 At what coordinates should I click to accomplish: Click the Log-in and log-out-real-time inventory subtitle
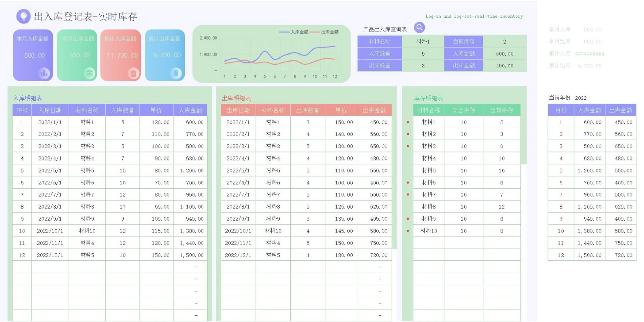click(x=474, y=16)
